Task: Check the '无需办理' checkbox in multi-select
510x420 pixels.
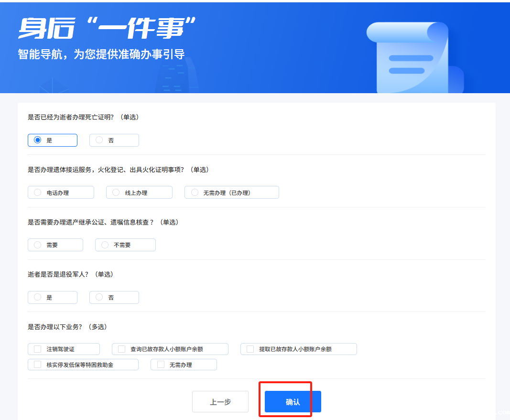Action: (x=161, y=365)
